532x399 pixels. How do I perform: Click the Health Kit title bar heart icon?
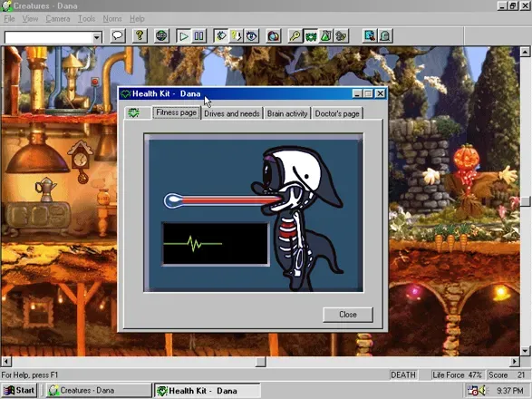click(126, 93)
